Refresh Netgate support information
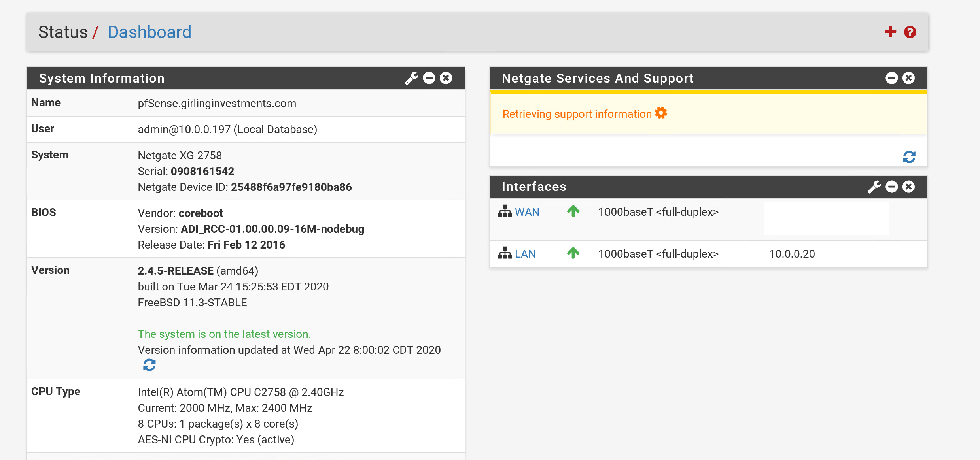Screen dimensions: 980x460 [x=909, y=157]
